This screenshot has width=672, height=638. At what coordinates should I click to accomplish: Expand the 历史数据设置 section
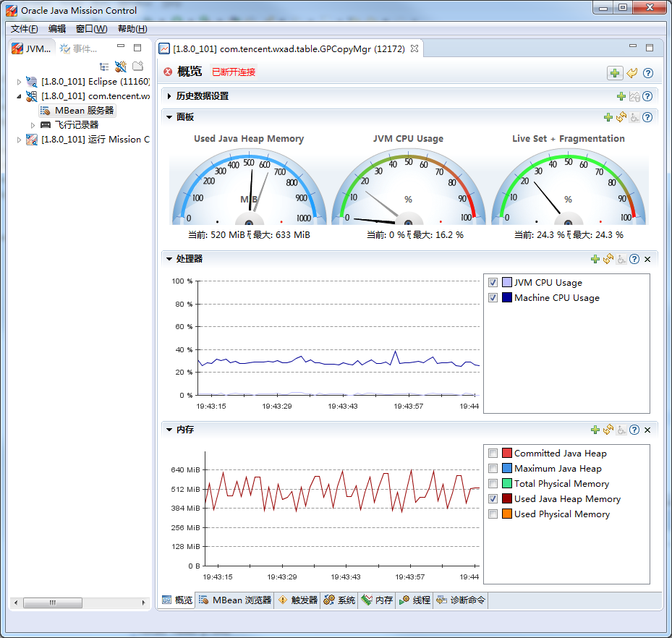pos(169,96)
